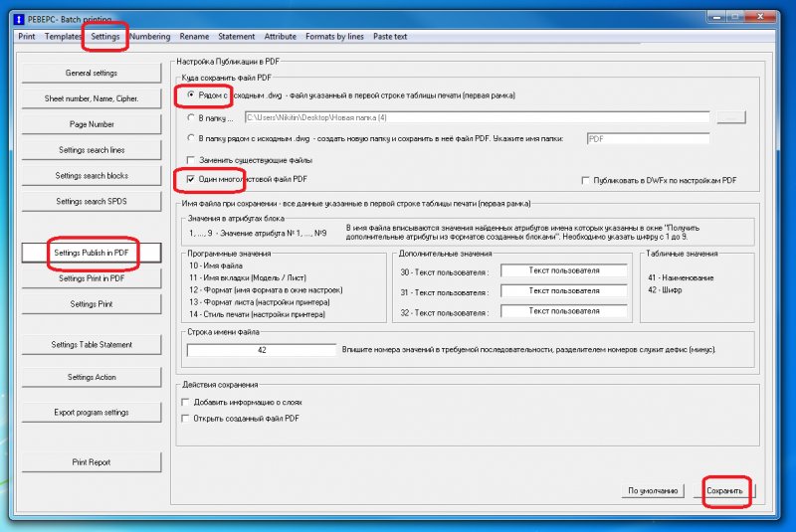Open the Paste text menu

[390, 37]
